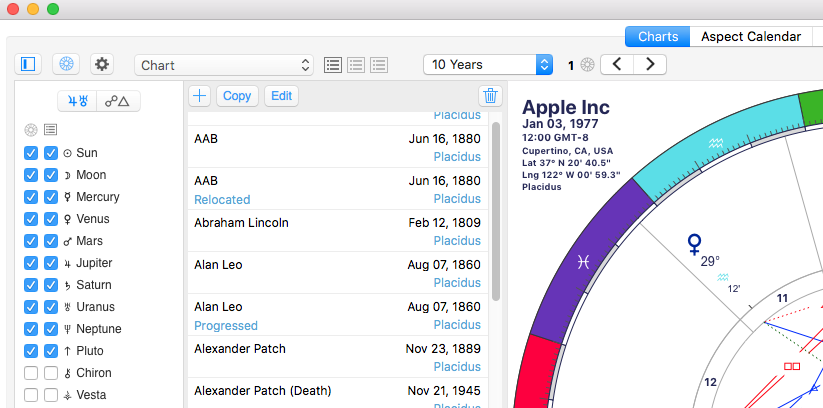The image size is (823, 408).
Task: Select Alexander Patch Nov 23, 1889 entry
Action: 338,357
